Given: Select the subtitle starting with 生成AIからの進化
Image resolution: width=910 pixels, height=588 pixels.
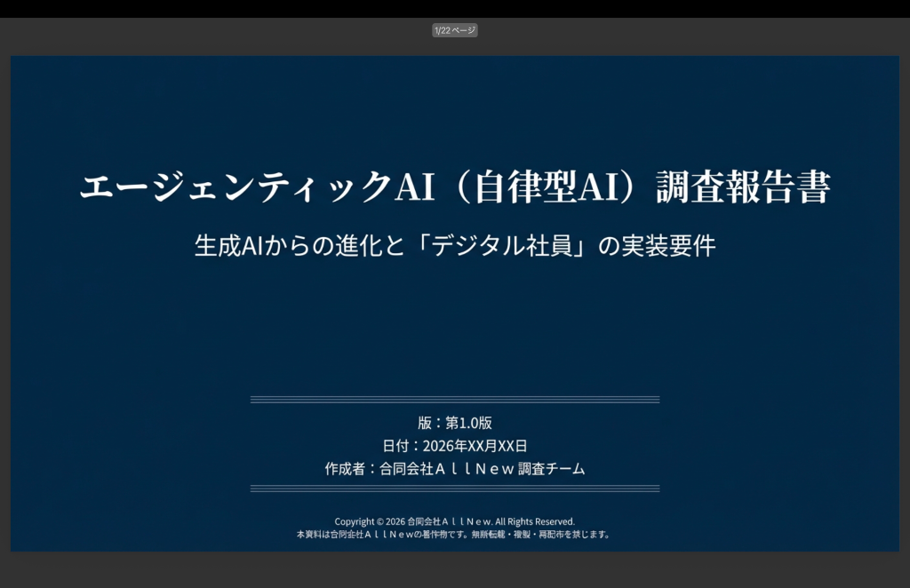Looking at the screenshot, I should (x=454, y=246).
